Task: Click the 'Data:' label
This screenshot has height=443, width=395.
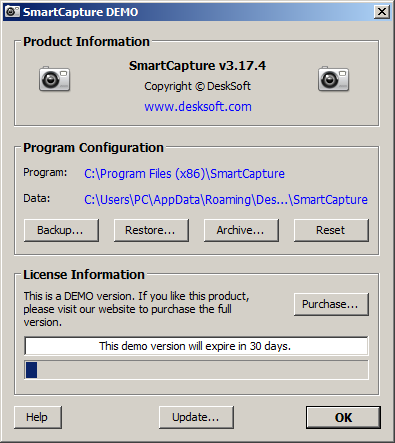Action: [x=37, y=199]
